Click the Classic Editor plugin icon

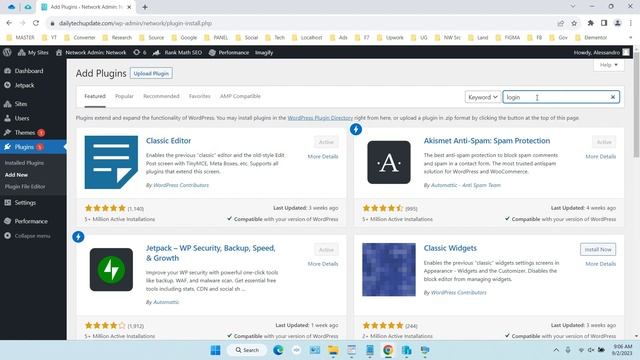pos(111,162)
